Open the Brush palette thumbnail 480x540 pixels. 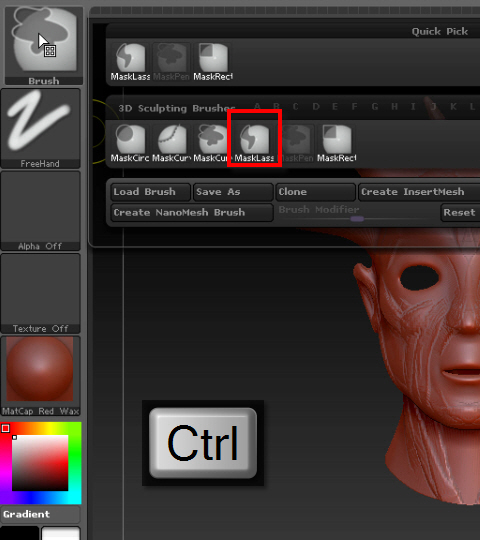(43, 45)
